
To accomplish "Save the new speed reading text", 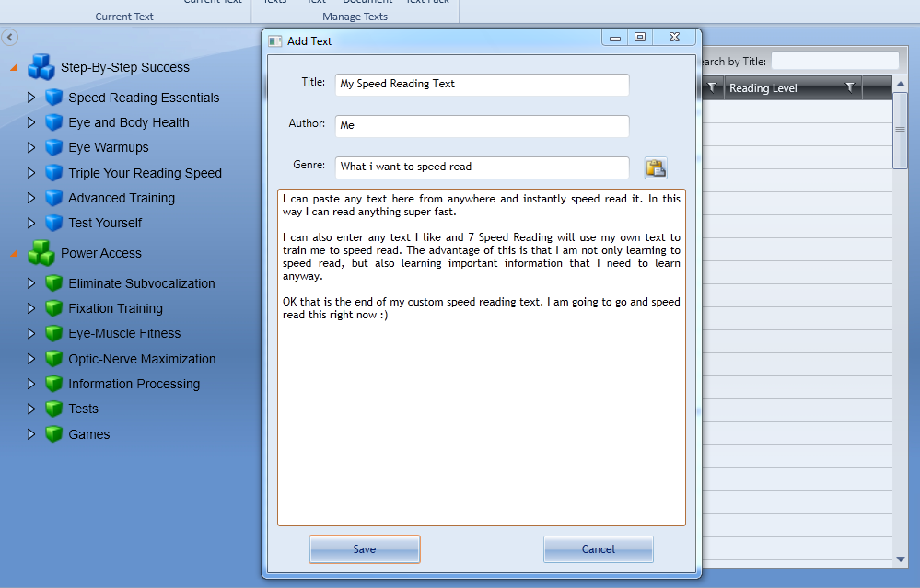I will 365,549.
